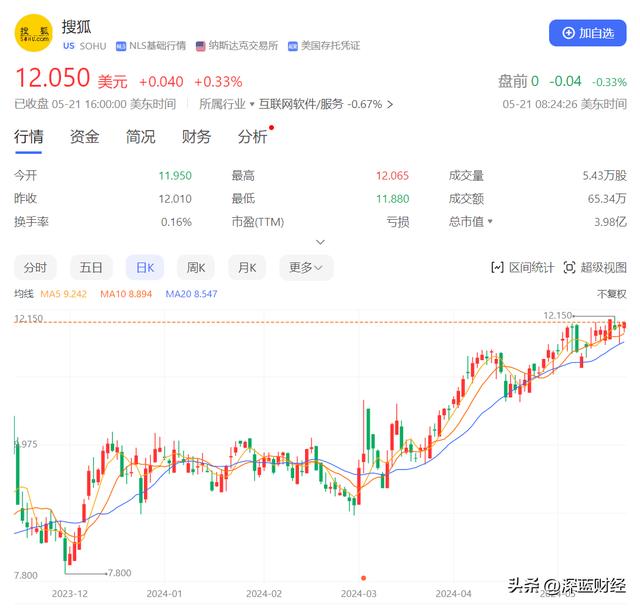Click the current price 12.050

coord(53,78)
